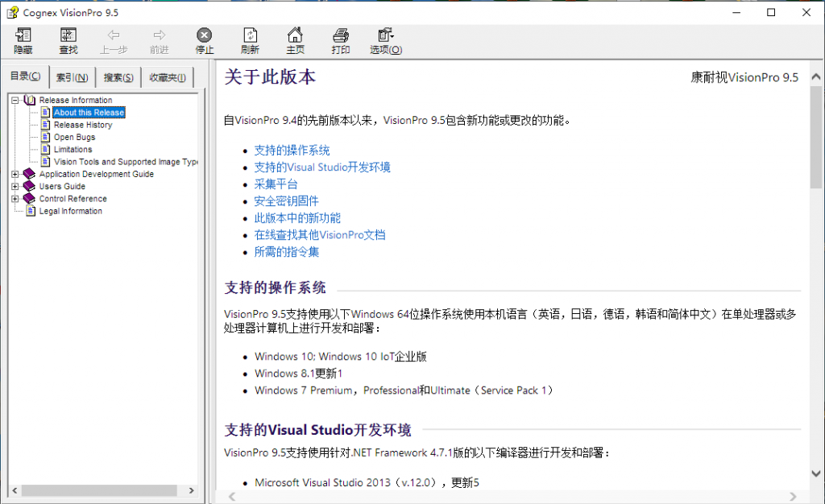Viewport: 825px width, 504px height.
Task: Expand the Control Reference node
Action: [15, 199]
